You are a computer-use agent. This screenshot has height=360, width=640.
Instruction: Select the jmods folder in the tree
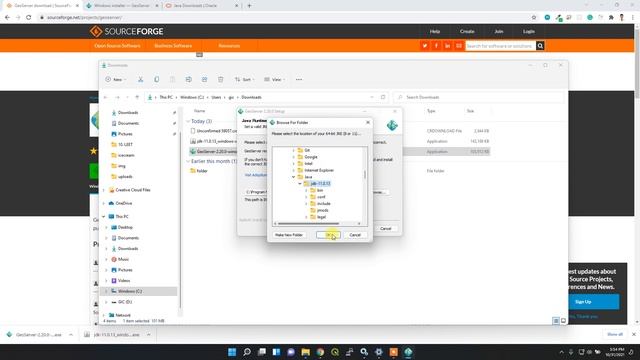tap(322, 210)
